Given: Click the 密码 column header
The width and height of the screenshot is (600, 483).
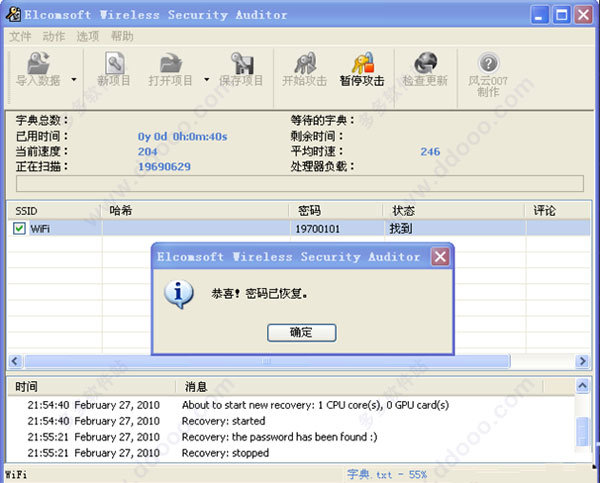Looking at the screenshot, I should pos(336,211).
